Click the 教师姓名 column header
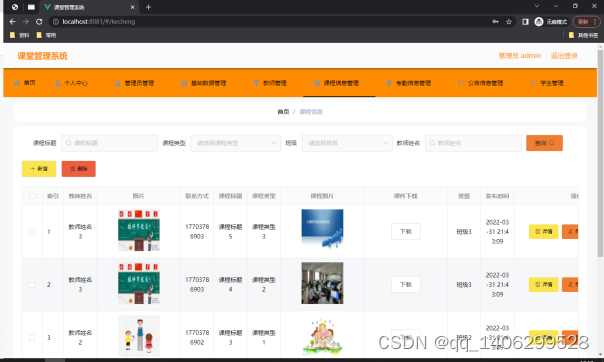Screen dimensions: 604x362 click(80, 196)
